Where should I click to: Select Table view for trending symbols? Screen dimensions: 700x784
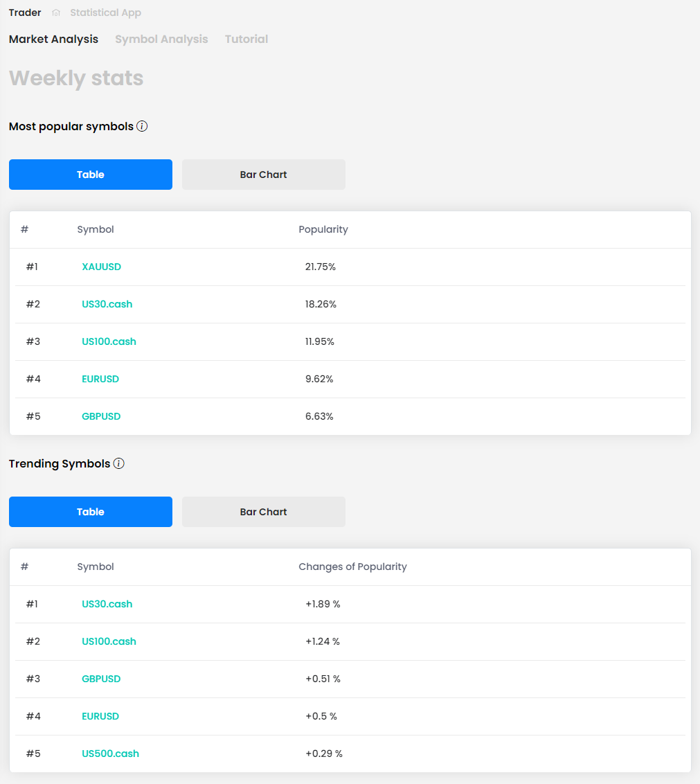pyautogui.click(x=91, y=512)
